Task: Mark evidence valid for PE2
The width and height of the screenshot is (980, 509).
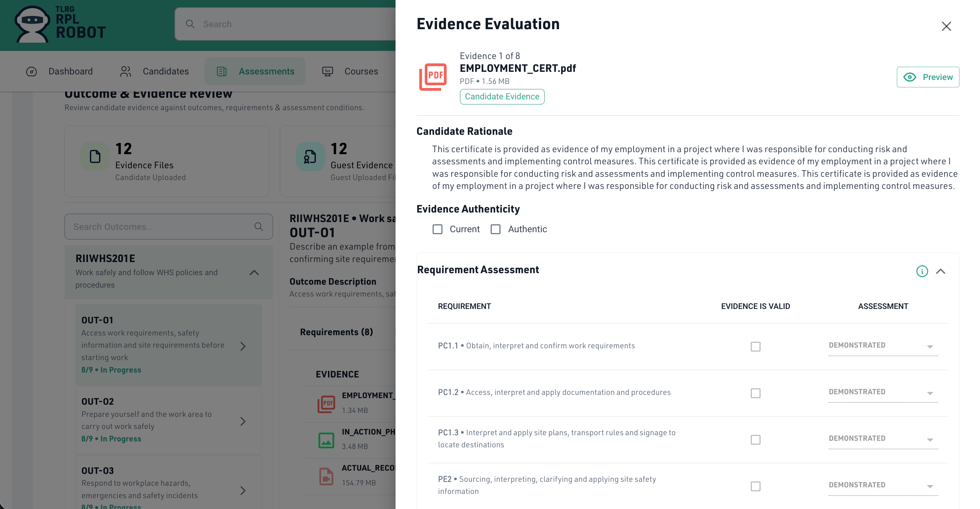Action: [755, 486]
